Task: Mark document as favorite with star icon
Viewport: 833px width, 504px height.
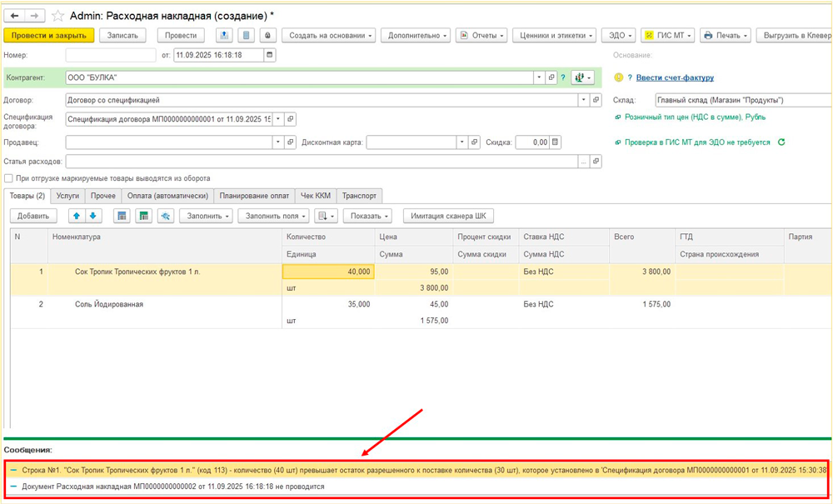Action: 57,15
